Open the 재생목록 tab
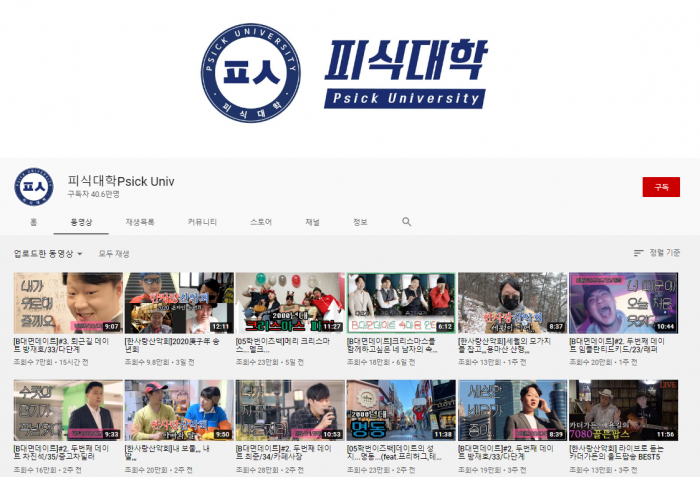 [140, 222]
